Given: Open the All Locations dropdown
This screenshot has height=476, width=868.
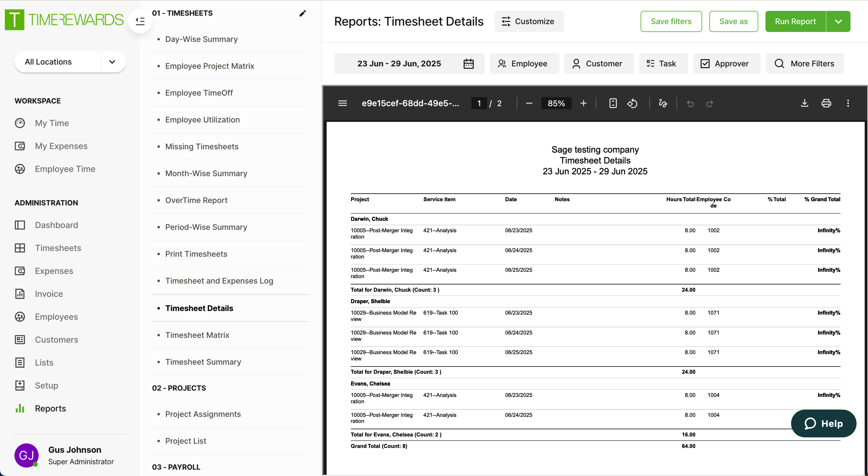Looking at the screenshot, I should click(112, 62).
